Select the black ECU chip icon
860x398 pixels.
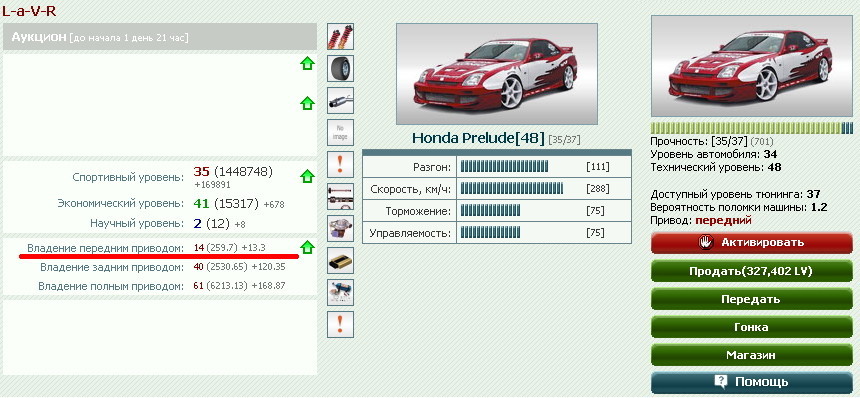coord(341,260)
